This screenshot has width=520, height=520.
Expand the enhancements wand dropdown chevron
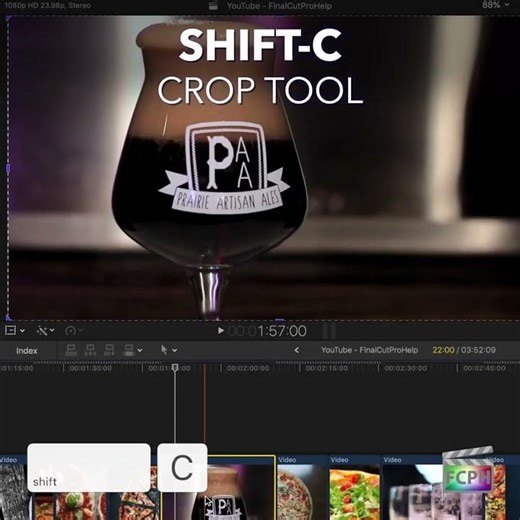(x=52, y=330)
